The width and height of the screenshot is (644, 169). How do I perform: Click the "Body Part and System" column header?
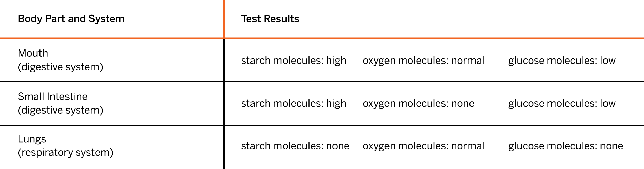click(71, 19)
